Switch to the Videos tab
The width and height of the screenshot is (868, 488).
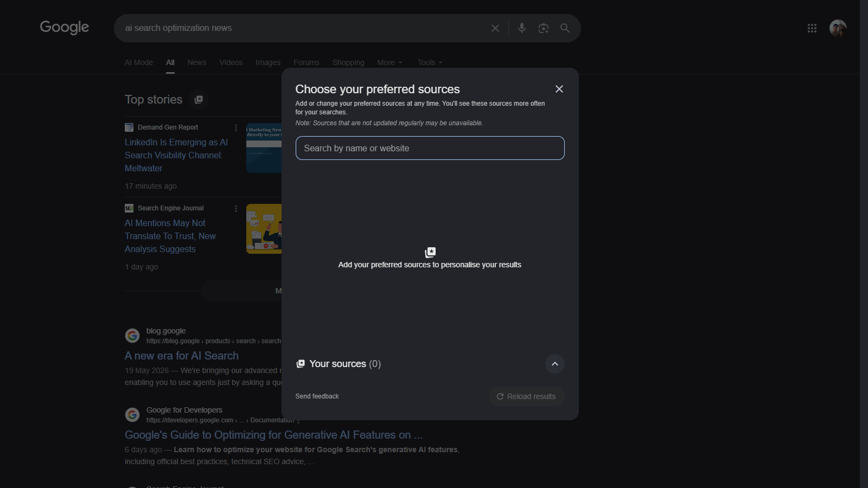tap(231, 62)
